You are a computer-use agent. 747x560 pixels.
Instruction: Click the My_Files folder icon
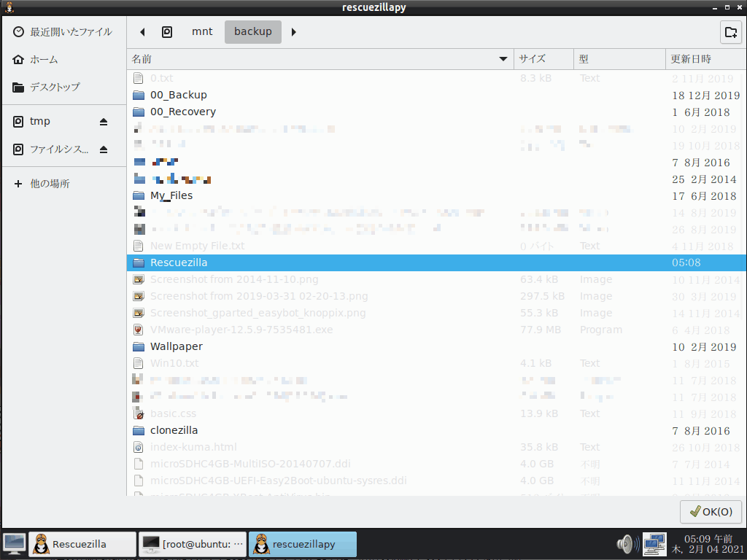pos(139,195)
